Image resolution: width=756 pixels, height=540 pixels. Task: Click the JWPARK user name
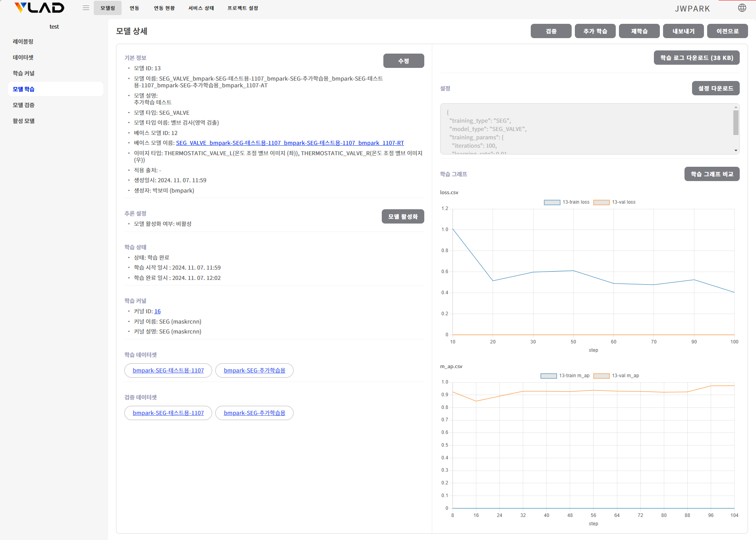[692, 9]
